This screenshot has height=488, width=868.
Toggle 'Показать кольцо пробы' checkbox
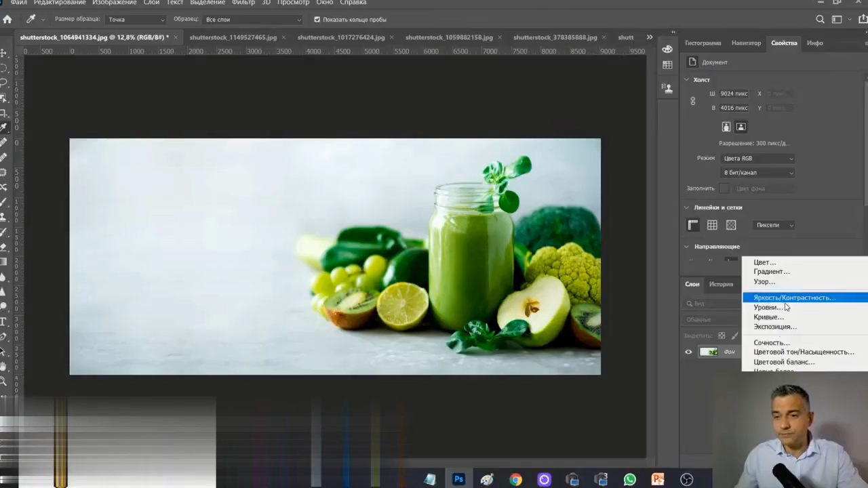click(317, 20)
